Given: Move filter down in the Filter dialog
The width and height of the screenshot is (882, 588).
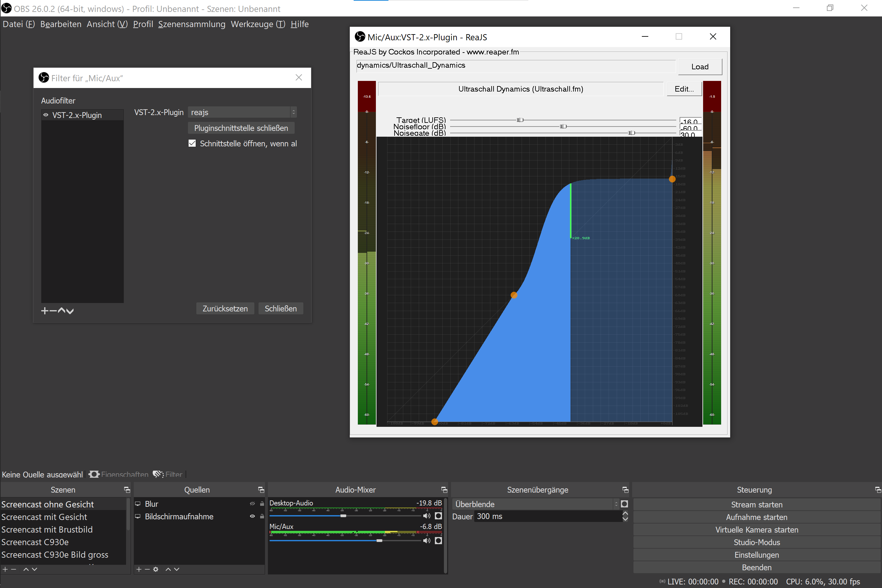Looking at the screenshot, I should coord(70,311).
